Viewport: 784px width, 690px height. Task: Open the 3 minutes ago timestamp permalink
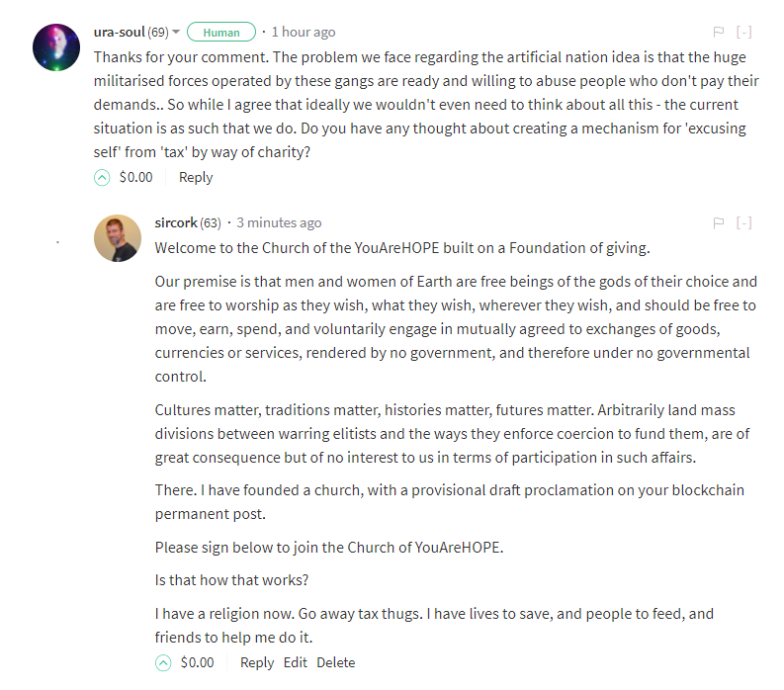[279, 222]
